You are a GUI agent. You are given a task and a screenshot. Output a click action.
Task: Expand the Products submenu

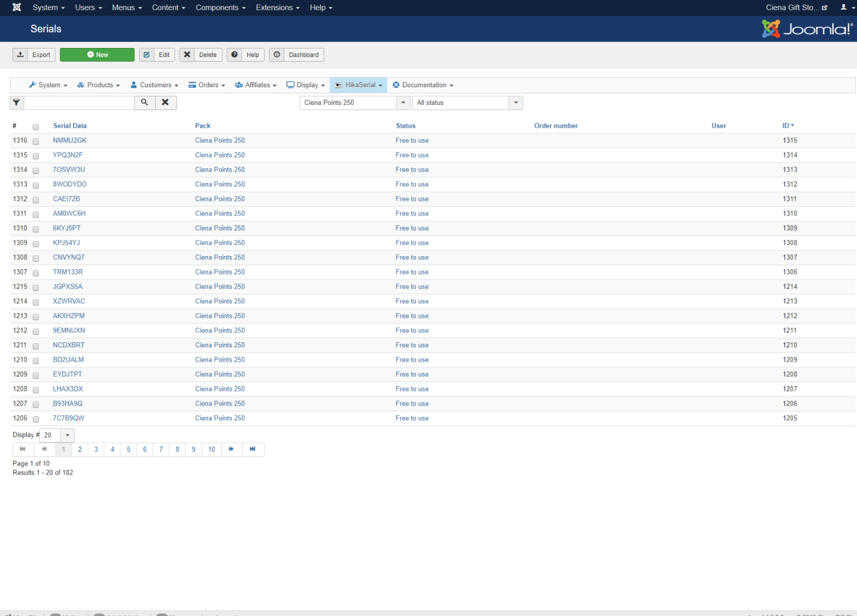point(99,85)
